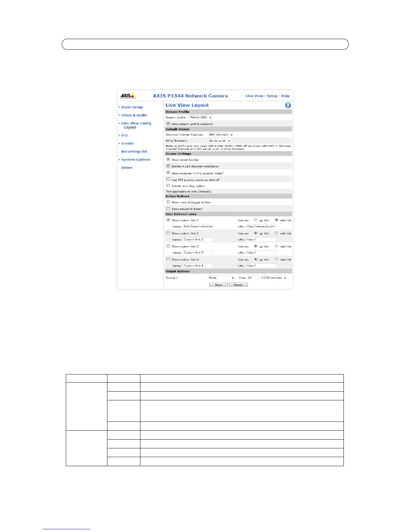Collapse the Live View Config menu
Viewport: 411px width, 532px height.
click(x=136, y=123)
